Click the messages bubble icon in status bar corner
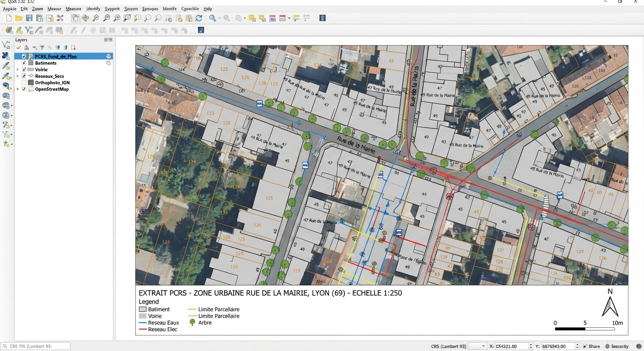 (x=639, y=346)
